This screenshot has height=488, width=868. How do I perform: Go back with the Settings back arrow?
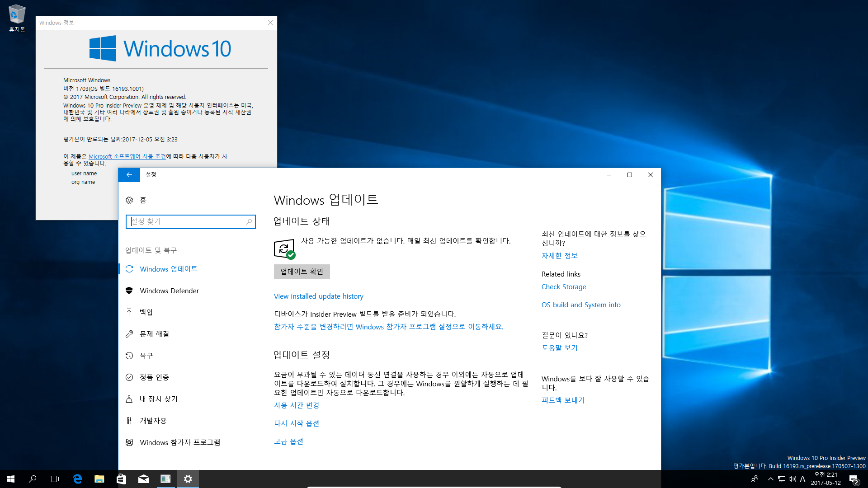(129, 175)
